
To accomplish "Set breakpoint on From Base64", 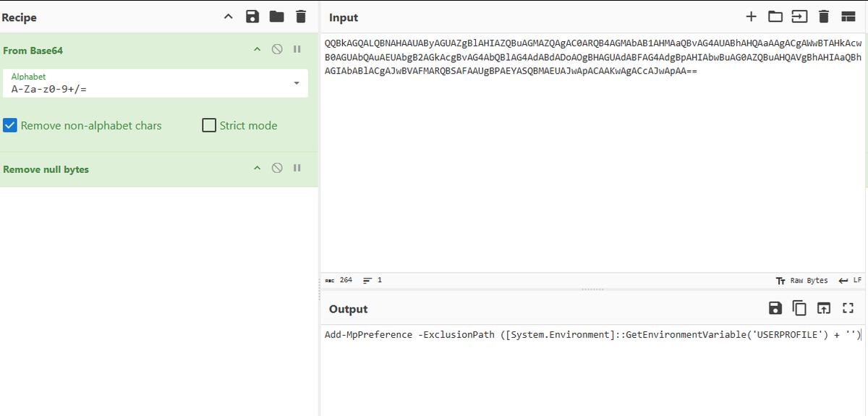I will click(x=297, y=50).
